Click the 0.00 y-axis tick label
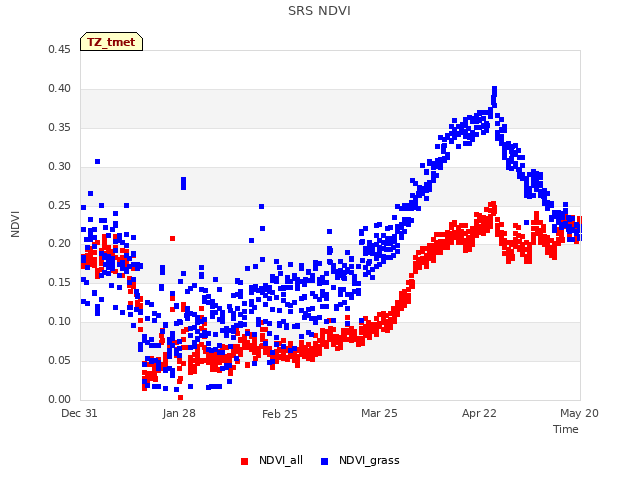Viewport: 640px width, 480px height. 59,399
